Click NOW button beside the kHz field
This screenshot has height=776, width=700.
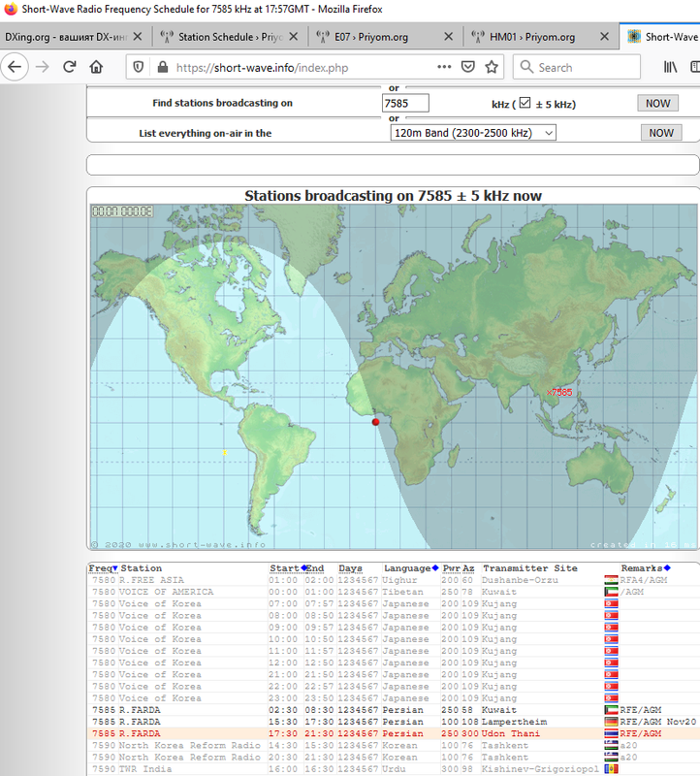[x=657, y=103]
